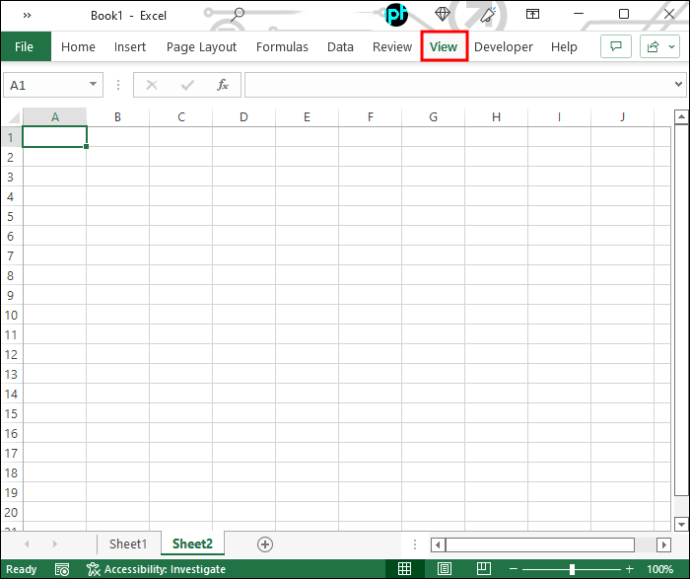Screen dimensions: 690x579
Task: Click zoom in plus button
Action: [630, 569]
